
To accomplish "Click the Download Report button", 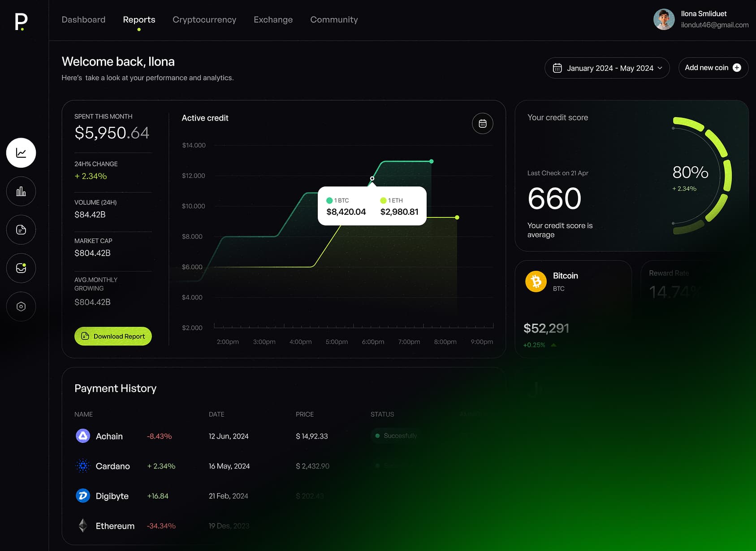I will [x=112, y=336].
